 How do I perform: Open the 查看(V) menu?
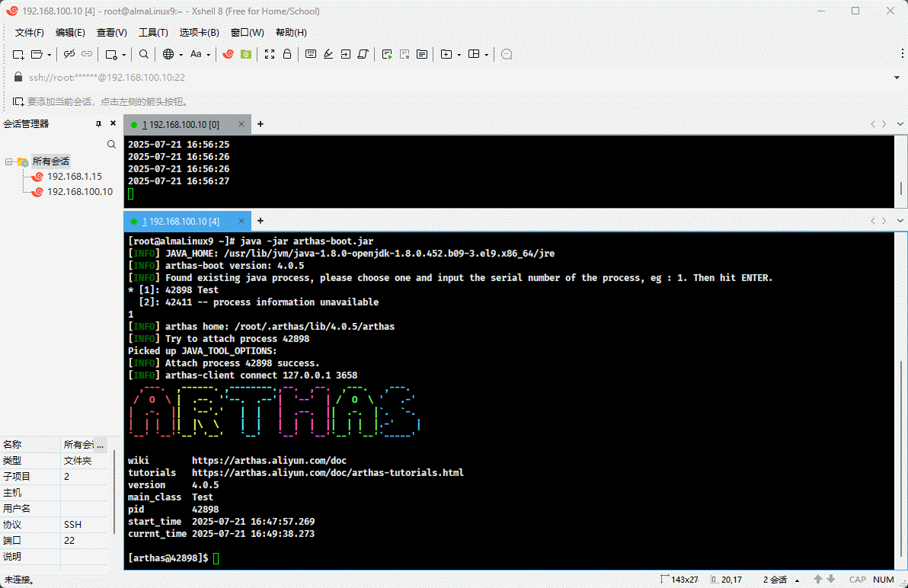(112, 33)
